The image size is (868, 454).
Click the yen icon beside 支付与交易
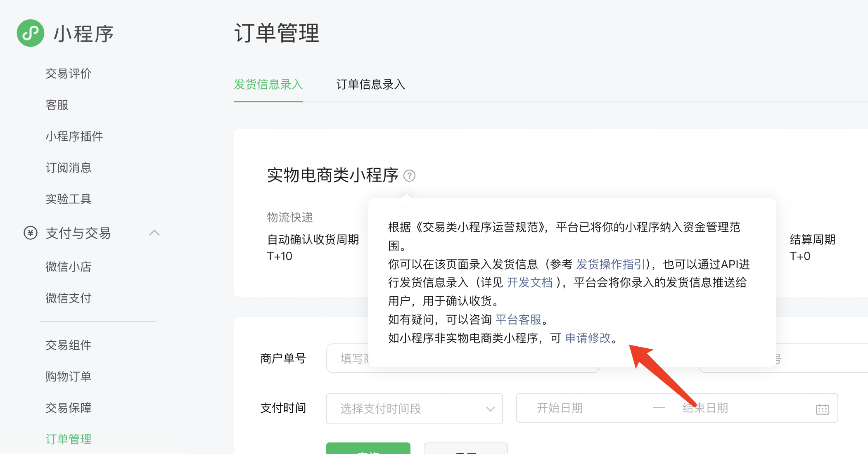point(31,233)
